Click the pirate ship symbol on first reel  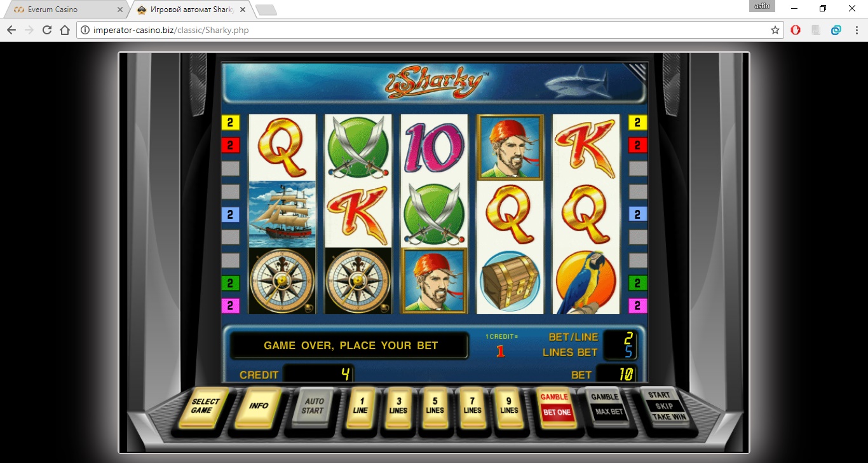pos(282,214)
